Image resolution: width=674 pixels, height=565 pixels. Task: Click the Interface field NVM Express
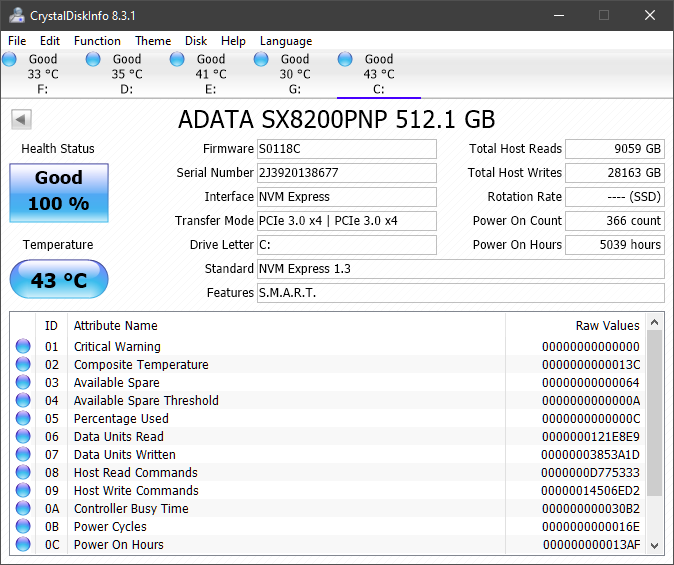click(347, 197)
